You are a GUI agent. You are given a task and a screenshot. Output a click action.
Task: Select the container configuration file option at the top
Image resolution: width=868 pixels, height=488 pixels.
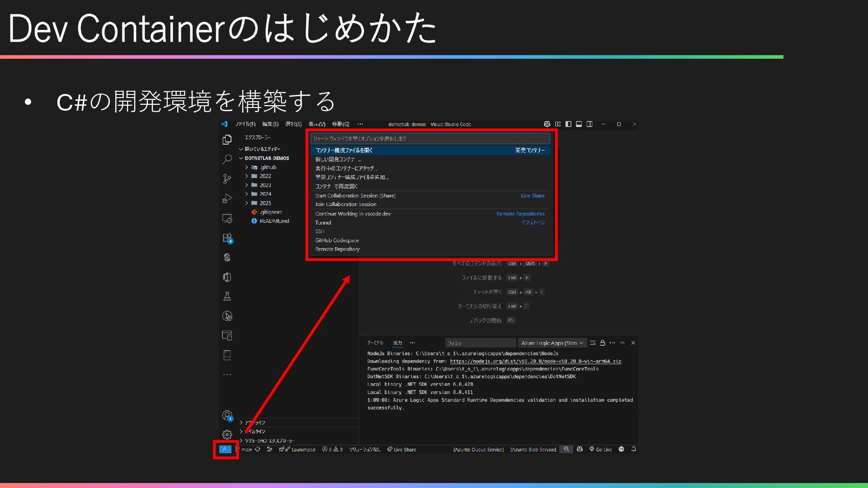tap(430, 150)
